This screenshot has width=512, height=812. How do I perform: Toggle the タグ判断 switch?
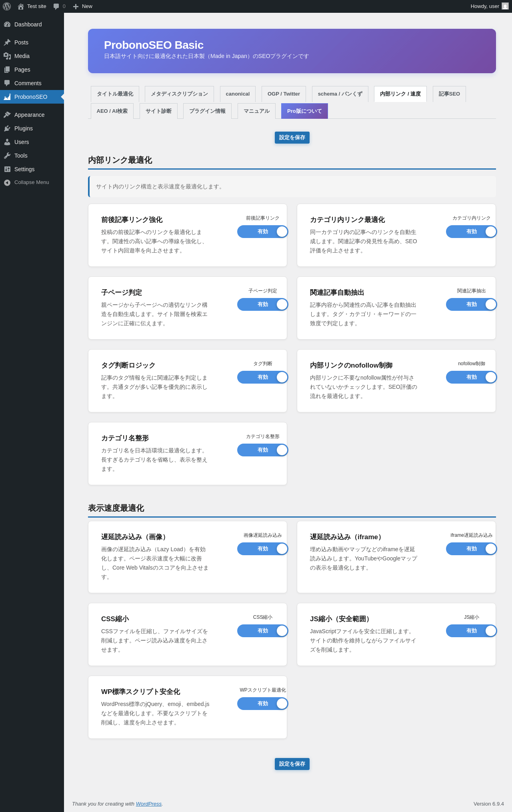tap(263, 377)
